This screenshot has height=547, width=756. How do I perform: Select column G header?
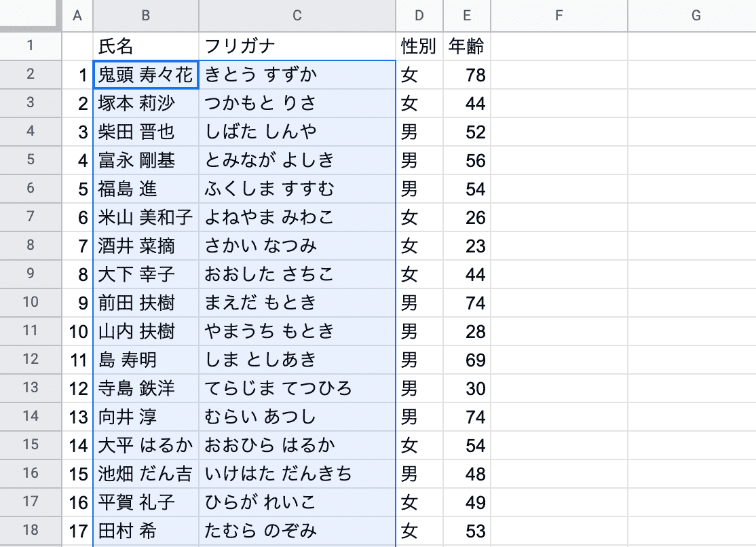[696, 16]
